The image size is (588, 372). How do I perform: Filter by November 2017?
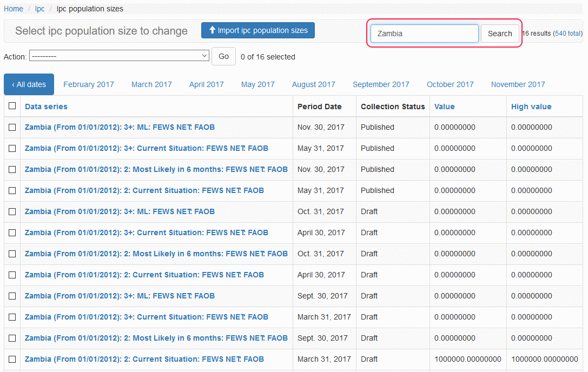pyautogui.click(x=518, y=84)
